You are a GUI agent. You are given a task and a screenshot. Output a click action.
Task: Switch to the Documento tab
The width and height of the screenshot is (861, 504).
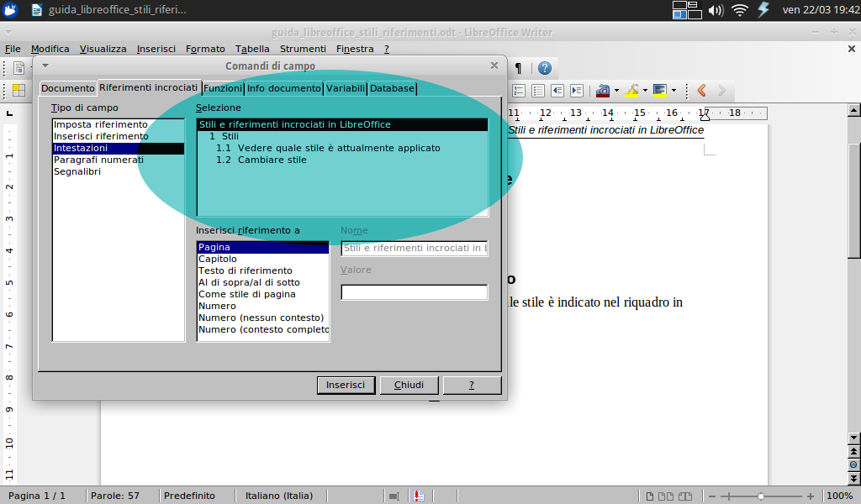(x=68, y=88)
